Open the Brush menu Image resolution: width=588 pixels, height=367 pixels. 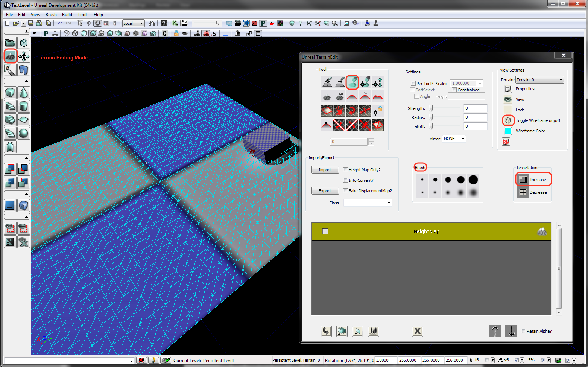51,15
